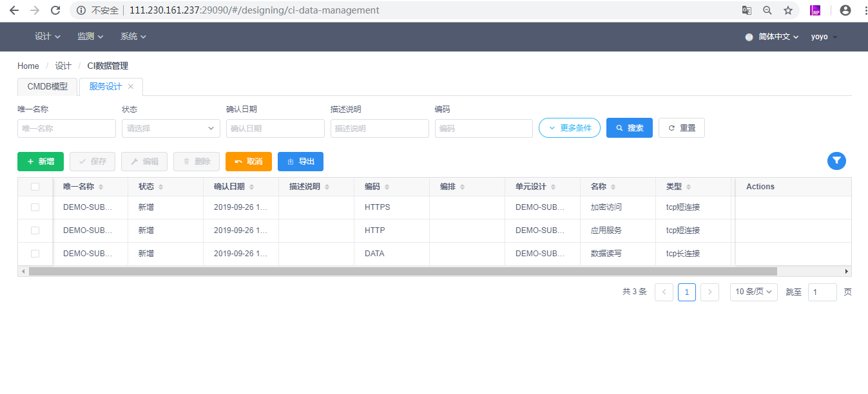Screen dimensions: 868x394
Task: Click page number 1 in pagination
Action: pyautogui.click(x=687, y=292)
